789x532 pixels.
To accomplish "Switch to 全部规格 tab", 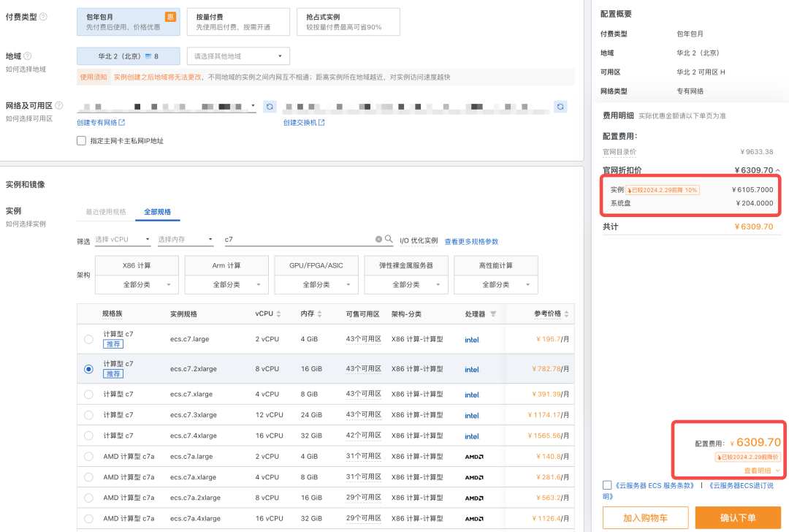I will pyautogui.click(x=158, y=212).
